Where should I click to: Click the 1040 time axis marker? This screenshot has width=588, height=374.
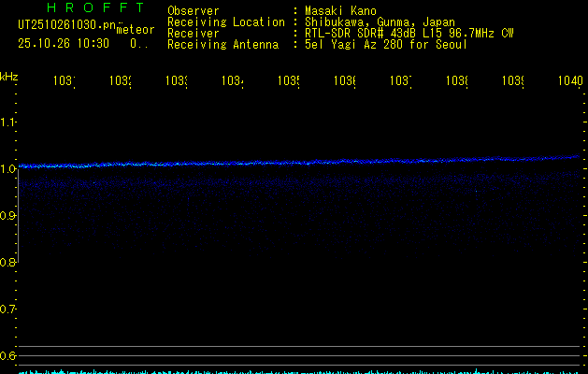click(569, 82)
